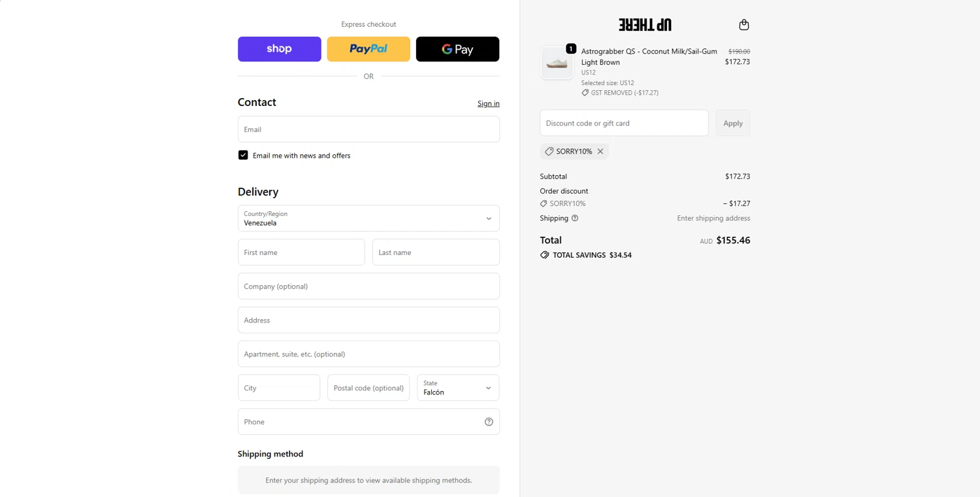Viewport: 980px width, 497px height.
Task: Click the GST REMOVED tag icon
Action: [585, 93]
